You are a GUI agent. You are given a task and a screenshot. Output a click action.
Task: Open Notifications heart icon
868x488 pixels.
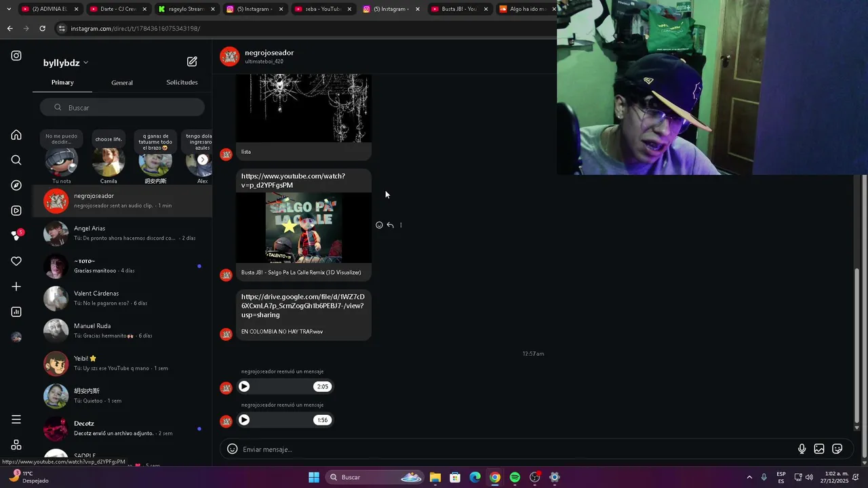(x=16, y=261)
